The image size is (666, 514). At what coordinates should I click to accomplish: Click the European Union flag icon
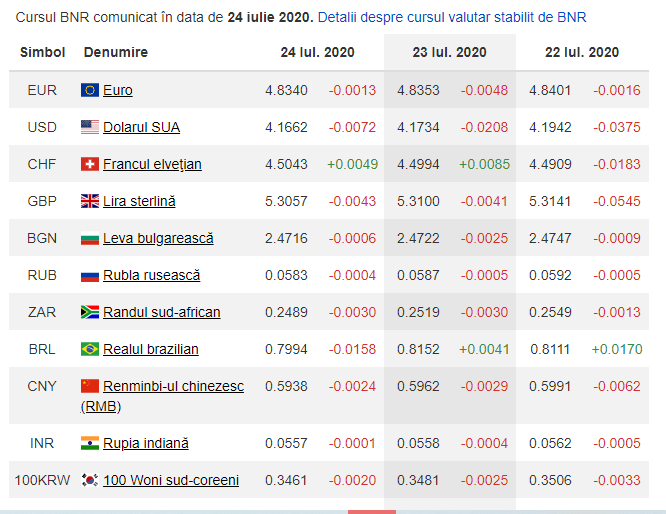[x=90, y=90]
